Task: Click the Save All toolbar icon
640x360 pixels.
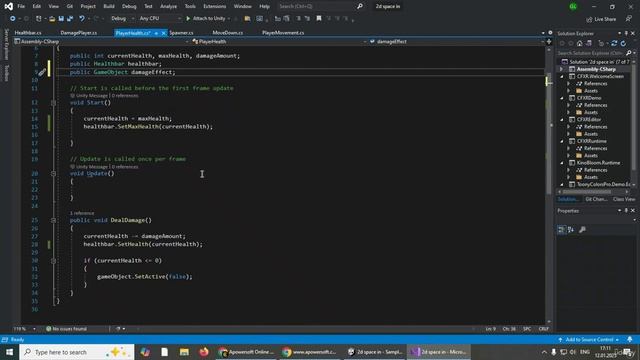Action: (x=70, y=18)
